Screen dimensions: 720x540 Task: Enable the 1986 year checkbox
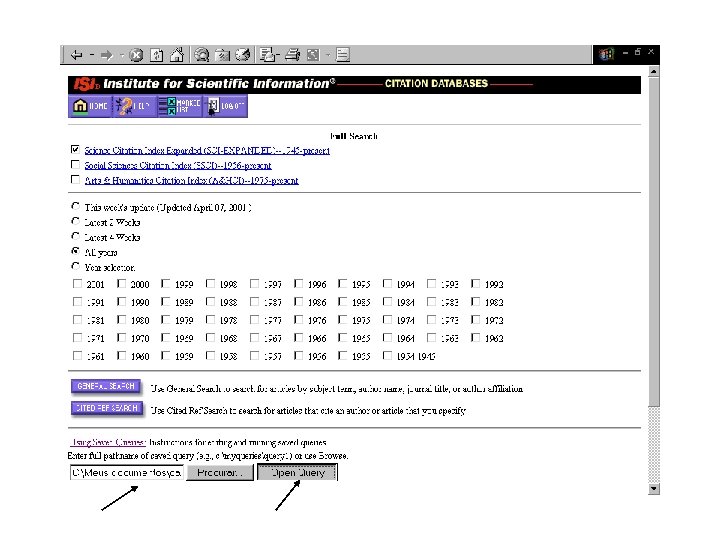(x=298, y=302)
